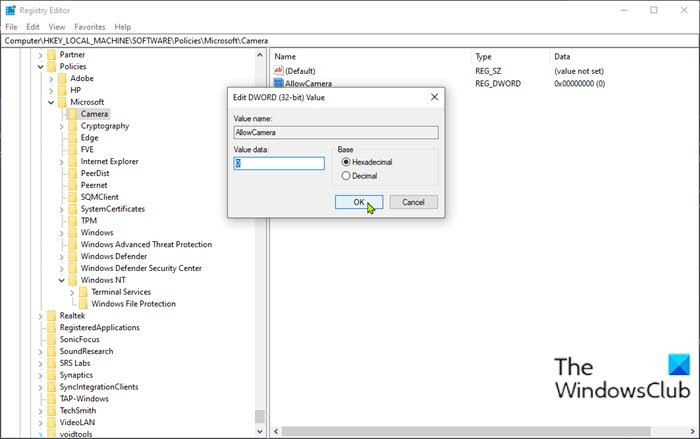
Task: Click the tree scrollbar up arrow
Action: click(260, 55)
